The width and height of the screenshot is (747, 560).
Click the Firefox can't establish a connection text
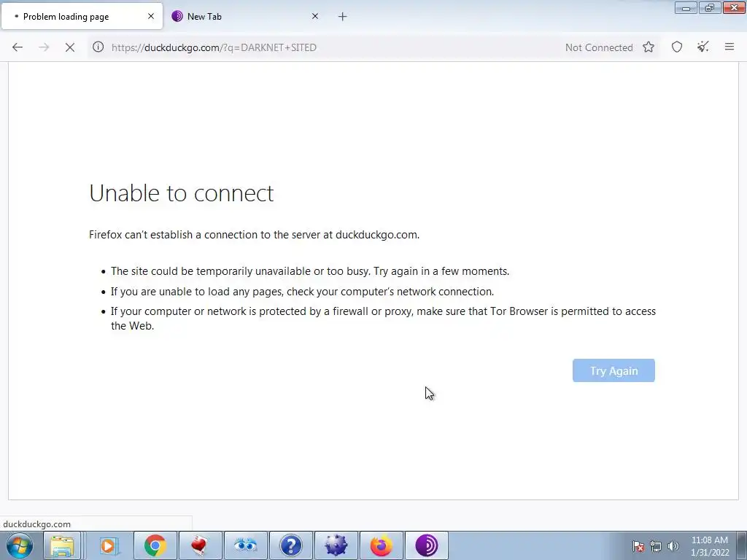[255, 235]
